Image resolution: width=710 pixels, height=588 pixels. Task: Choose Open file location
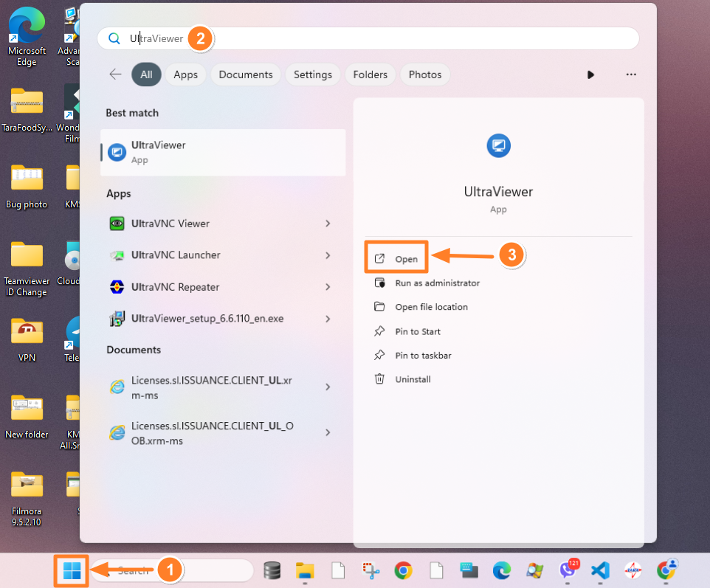tap(421, 307)
